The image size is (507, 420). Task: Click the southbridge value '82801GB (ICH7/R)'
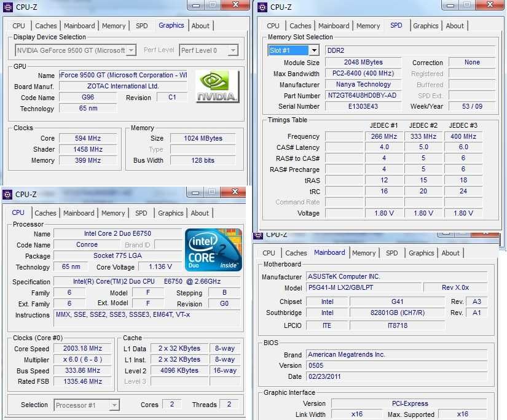click(x=398, y=313)
